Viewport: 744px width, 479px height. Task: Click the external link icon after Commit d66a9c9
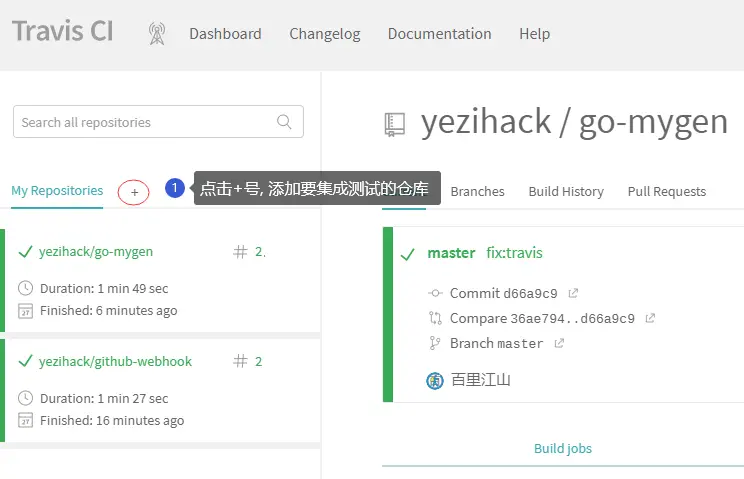(573, 293)
